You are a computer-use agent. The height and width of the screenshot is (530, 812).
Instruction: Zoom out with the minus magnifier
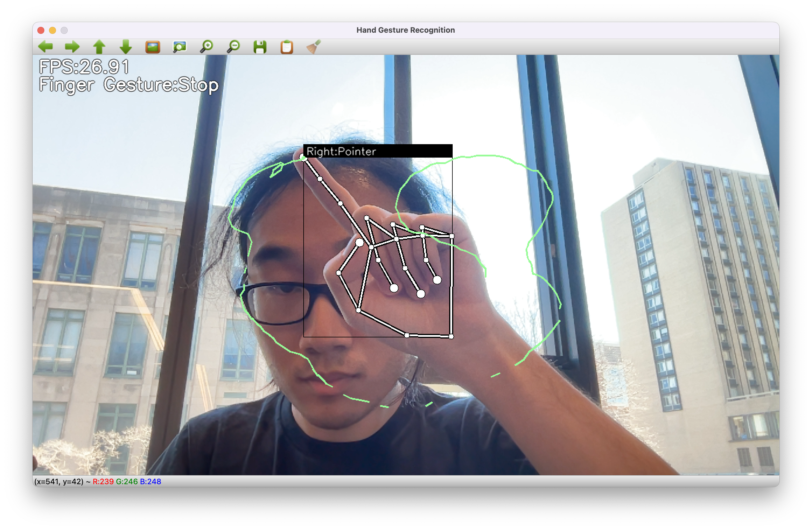[233, 46]
